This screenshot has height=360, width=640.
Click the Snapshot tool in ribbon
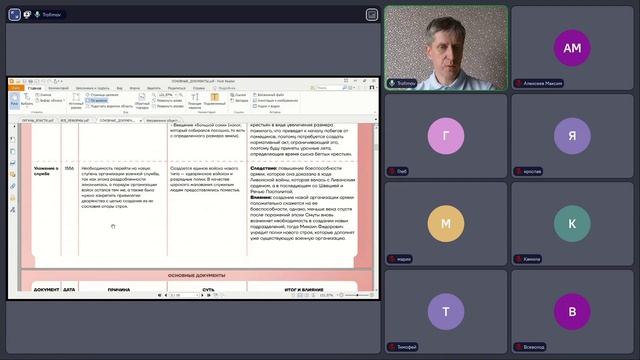[x=43, y=95]
